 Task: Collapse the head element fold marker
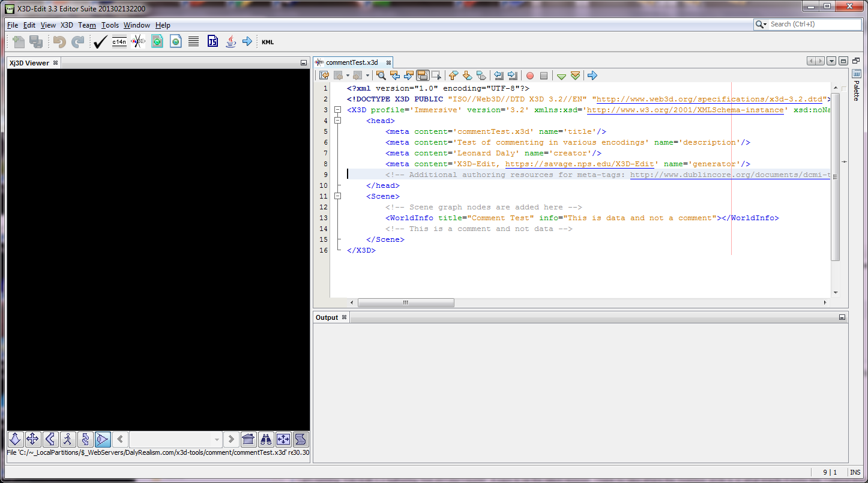click(x=337, y=121)
